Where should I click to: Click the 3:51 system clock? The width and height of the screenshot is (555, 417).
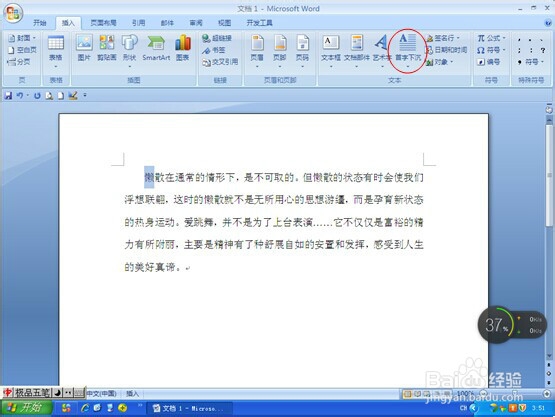(539, 408)
